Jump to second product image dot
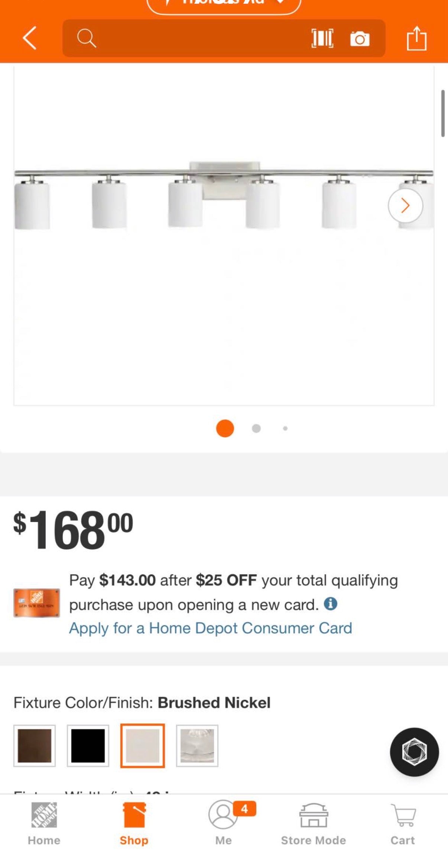 click(256, 428)
